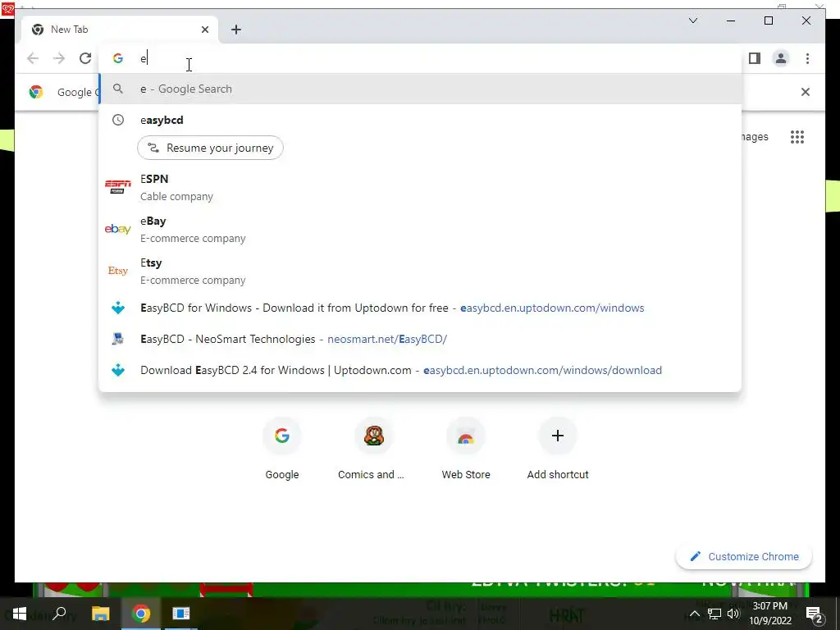This screenshot has height=630, width=840.
Task: Select the 'e - Google Search' suggestion
Action: (420, 89)
